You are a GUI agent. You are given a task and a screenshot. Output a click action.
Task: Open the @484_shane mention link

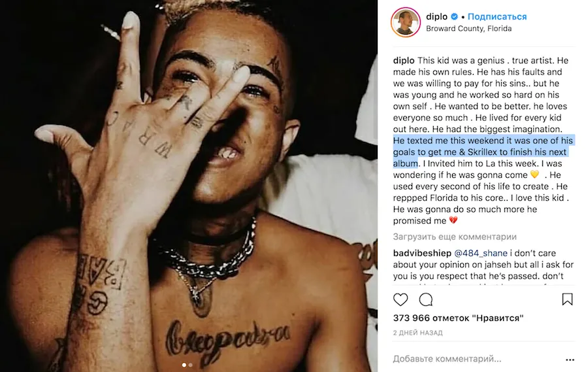(x=481, y=254)
